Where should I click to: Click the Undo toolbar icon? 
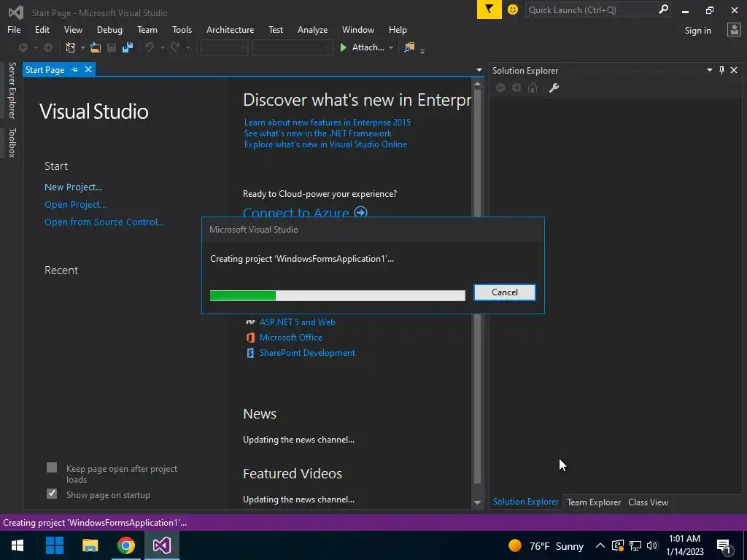(x=150, y=47)
